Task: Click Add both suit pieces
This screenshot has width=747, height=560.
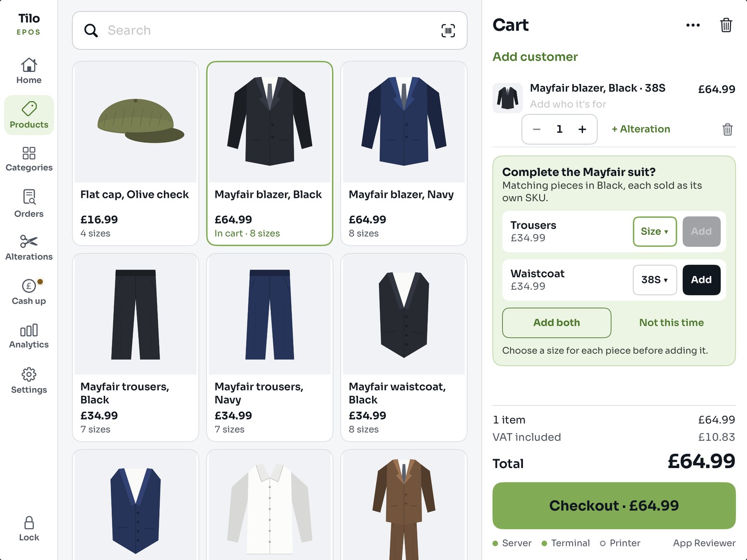Action: (557, 323)
